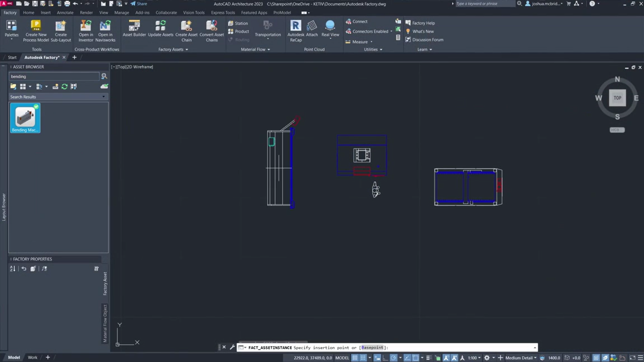Click Open in Inventor

(86, 31)
